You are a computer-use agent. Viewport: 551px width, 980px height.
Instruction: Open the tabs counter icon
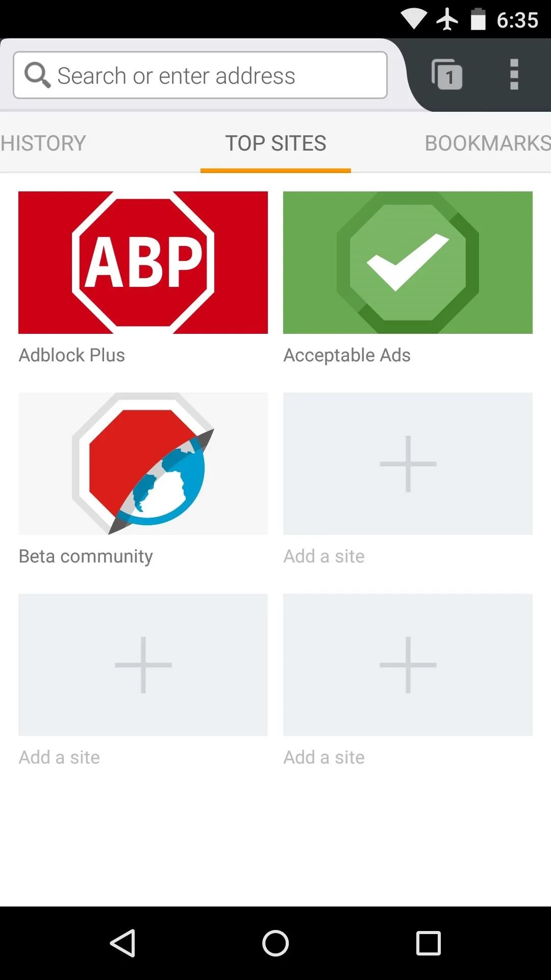tap(447, 75)
